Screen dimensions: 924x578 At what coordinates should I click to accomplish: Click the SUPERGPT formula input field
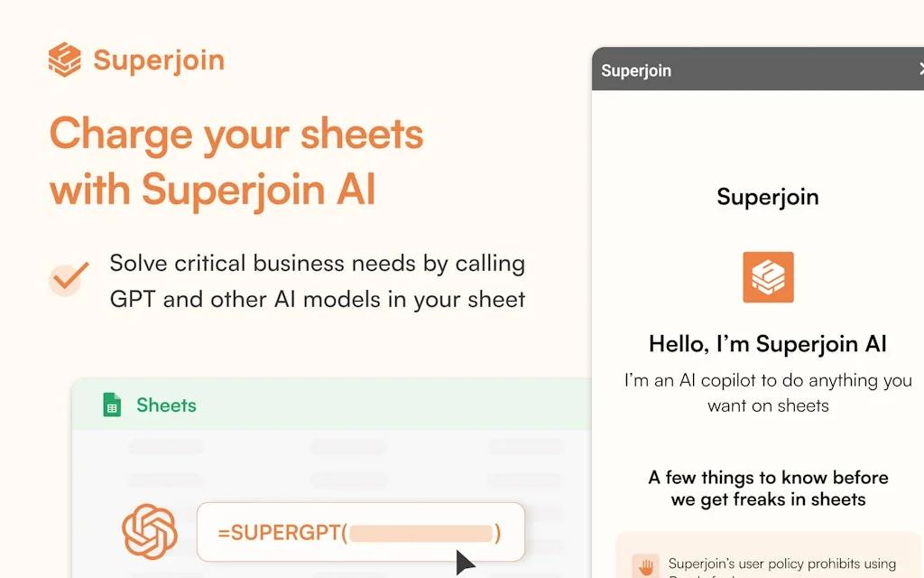(360, 532)
